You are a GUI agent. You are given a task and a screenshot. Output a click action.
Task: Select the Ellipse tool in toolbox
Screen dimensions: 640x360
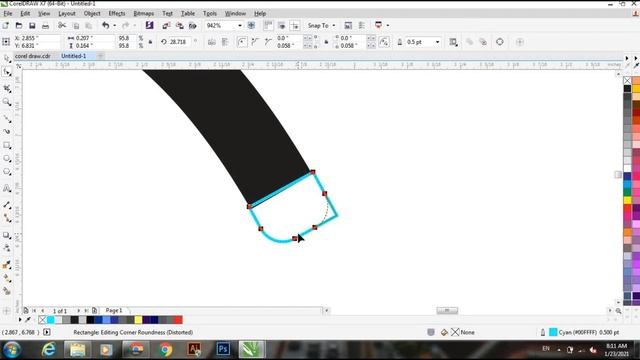pyautogui.click(x=7, y=158)
